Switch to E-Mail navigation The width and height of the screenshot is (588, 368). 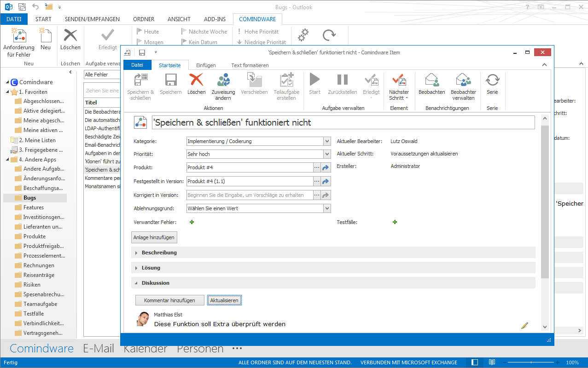click(99, 349)
